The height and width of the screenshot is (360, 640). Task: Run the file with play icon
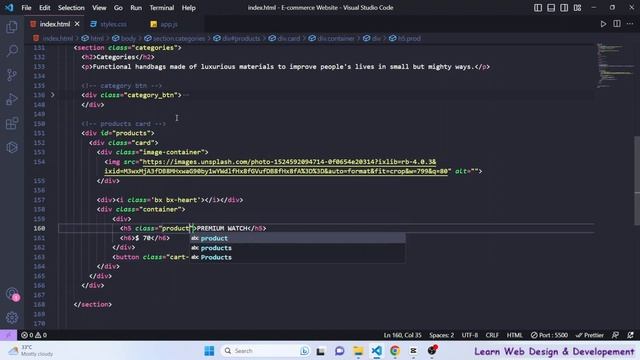pyautogui.click(x=603, y=24)
